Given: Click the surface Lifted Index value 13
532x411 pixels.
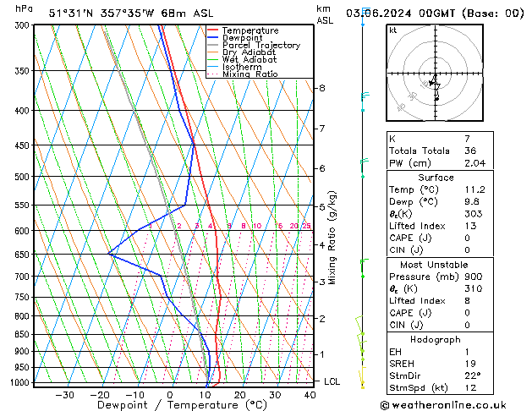Looking at the screenshot, I should [470, 226].
